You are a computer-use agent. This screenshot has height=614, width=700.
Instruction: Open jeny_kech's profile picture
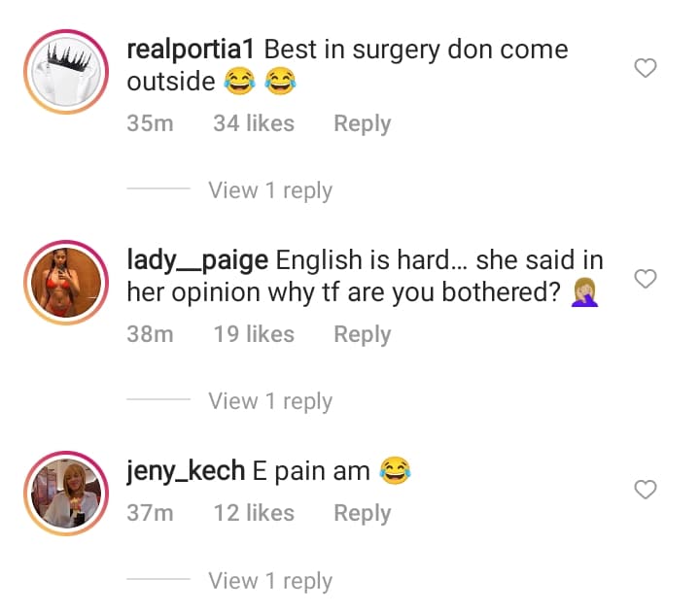[63, 493]
